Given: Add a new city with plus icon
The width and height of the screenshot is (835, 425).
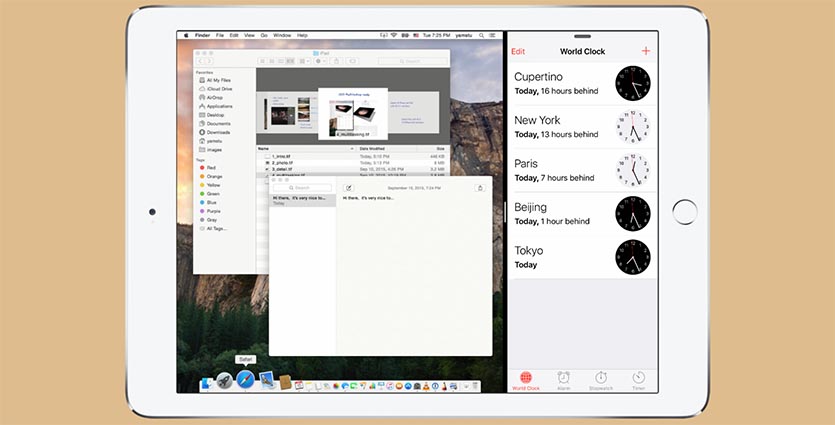Looking at the screenshot, I should click(645, 51).
